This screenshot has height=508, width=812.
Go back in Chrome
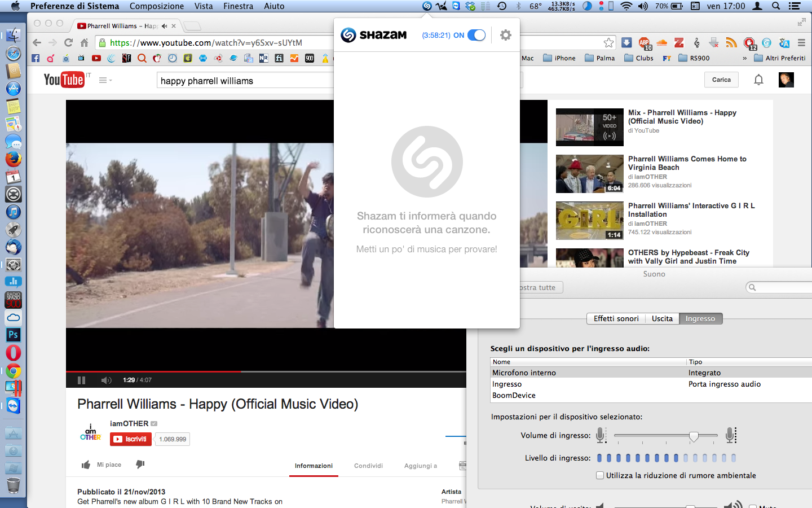(37, 43)
